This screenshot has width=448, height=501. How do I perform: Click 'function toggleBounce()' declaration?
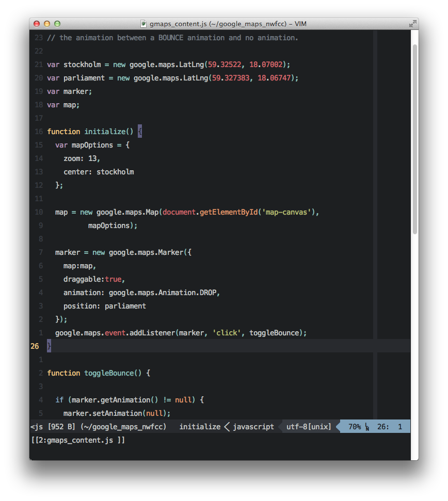click(x=94, y=373)
